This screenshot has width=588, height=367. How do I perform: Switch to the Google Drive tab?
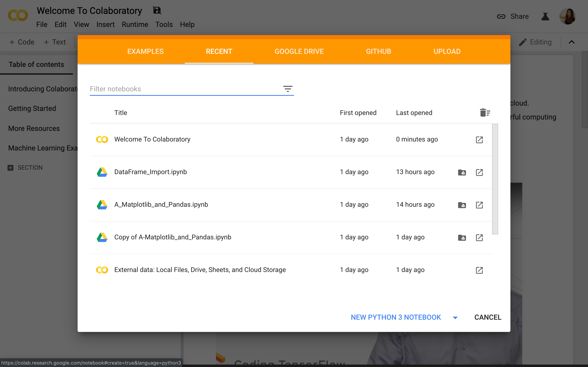coord(299,51)
